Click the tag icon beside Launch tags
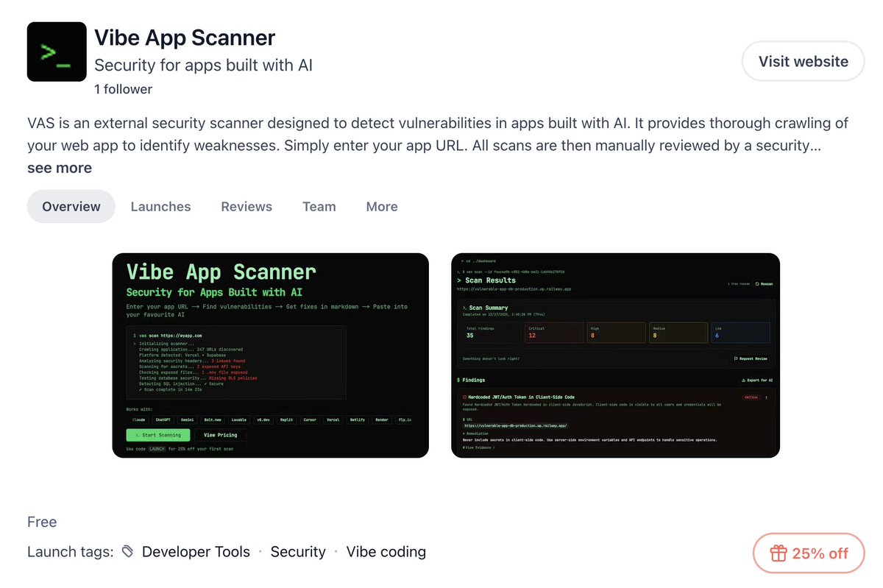 click(x=128, y=551)
